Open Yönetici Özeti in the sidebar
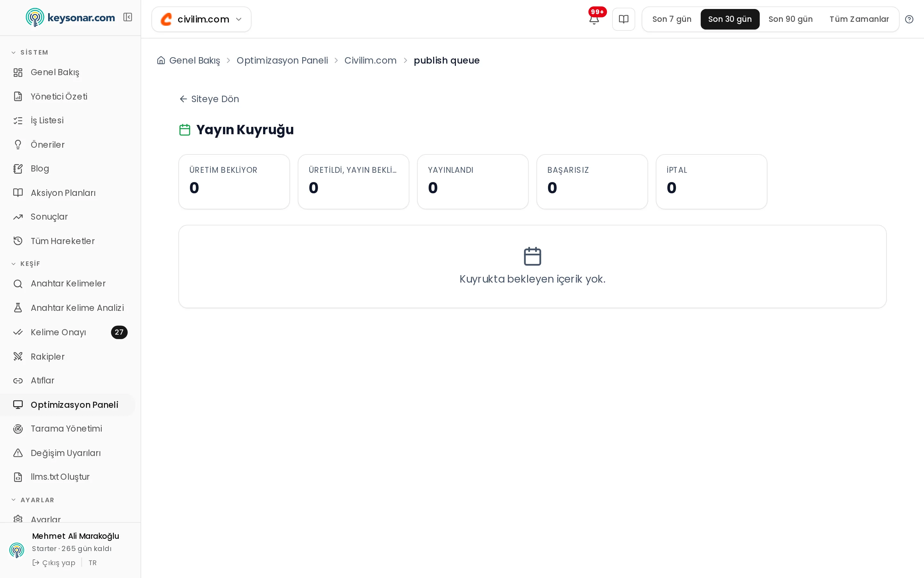The height and width of the screenshot is (578, 924). [x=68, y=96]
